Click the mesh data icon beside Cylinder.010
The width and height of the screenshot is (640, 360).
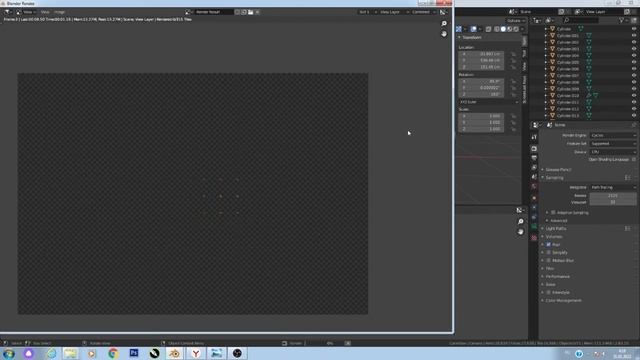[596, 96]
